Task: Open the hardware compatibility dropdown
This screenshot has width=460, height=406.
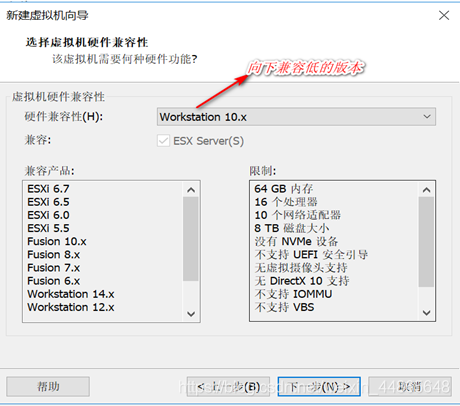Action: pyautogui.click(x=296, y=117)
